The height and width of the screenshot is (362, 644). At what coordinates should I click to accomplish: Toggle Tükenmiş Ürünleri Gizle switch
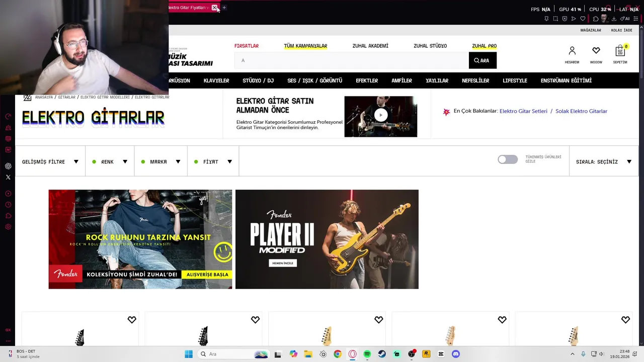click(508, 159)
